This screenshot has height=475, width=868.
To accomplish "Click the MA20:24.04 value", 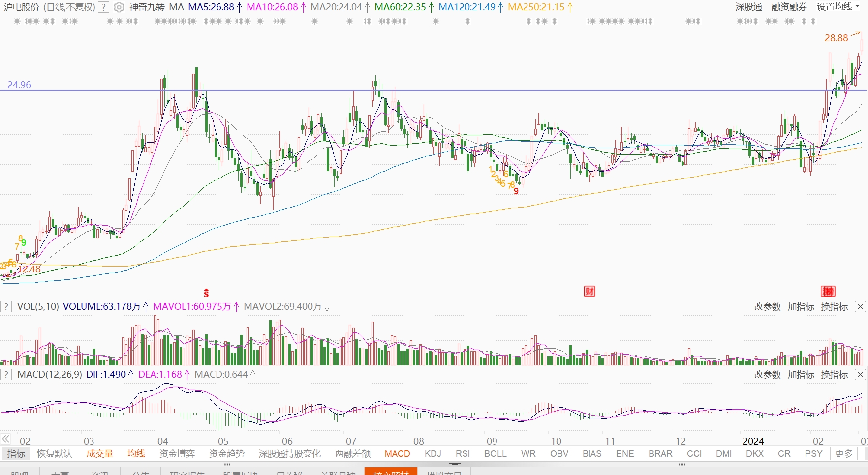I will pyautogui.click(x=336, y=7).
